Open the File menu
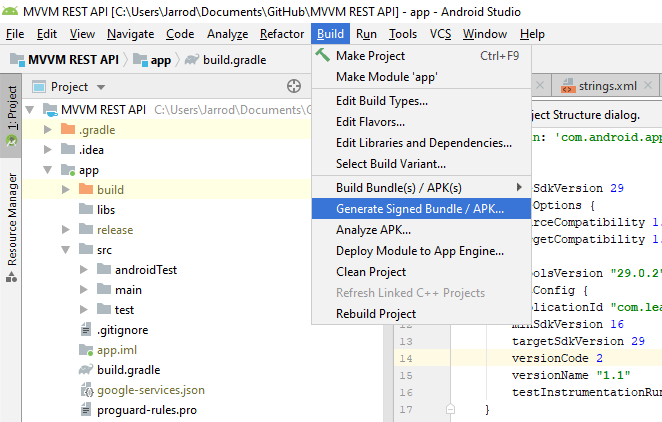662x422 pixels. 15,34
